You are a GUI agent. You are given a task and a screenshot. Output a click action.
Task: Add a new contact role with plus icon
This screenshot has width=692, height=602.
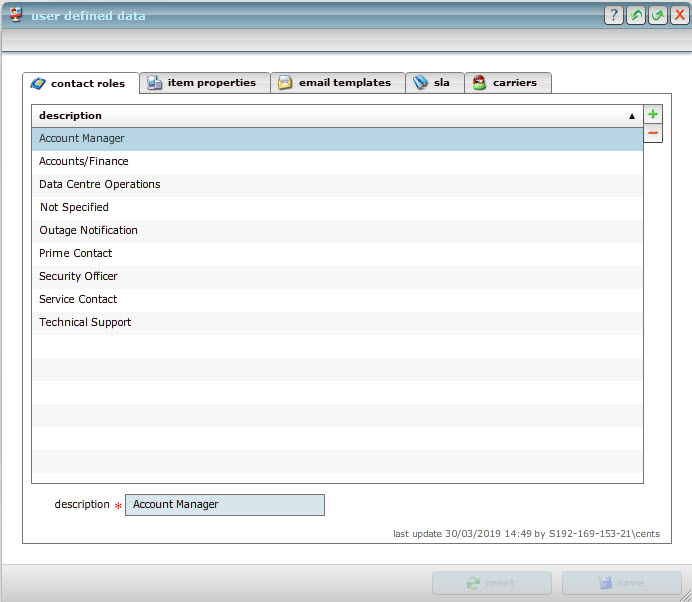click(x=653, y=115)
